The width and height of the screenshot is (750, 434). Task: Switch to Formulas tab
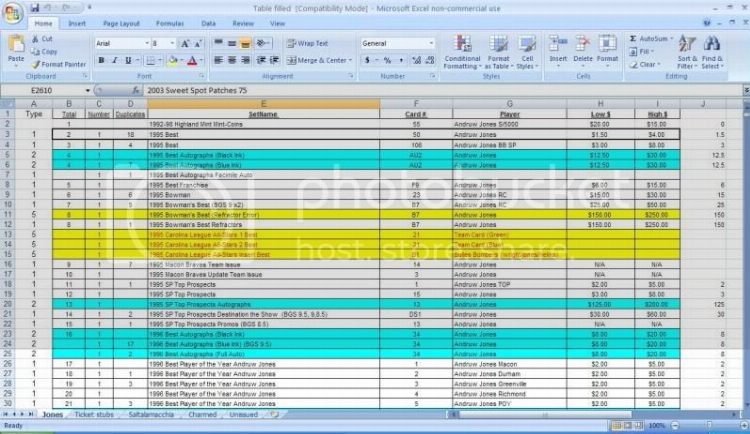pos(169,23)
